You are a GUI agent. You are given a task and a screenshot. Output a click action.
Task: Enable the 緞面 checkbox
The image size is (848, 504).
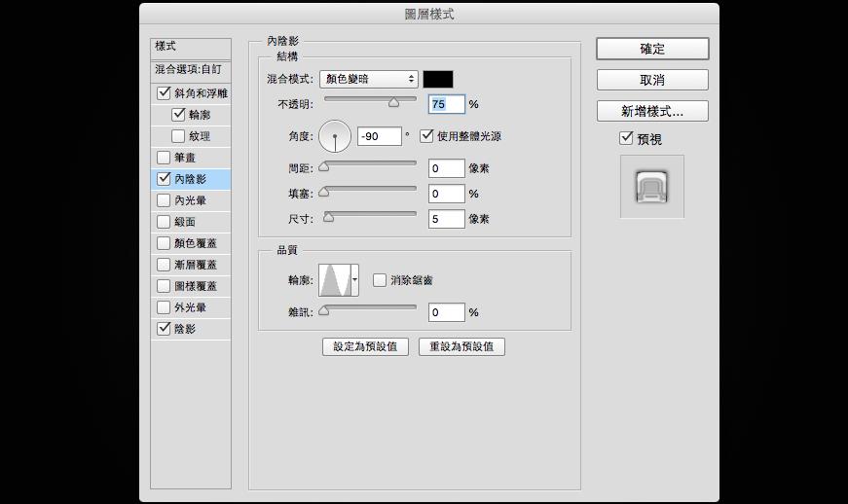pyautogui.click(x=164, y=222)
